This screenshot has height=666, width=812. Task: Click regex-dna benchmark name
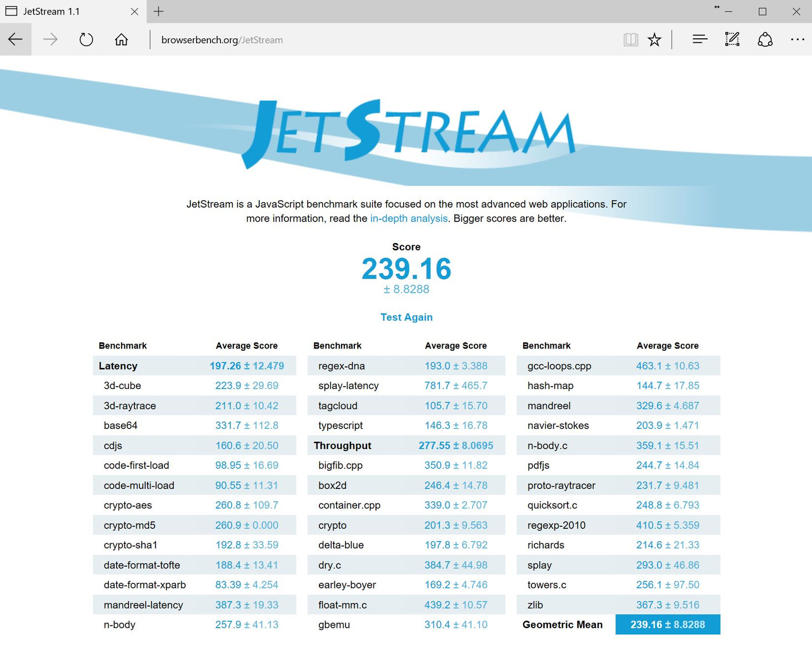click(x=342, y=366)
